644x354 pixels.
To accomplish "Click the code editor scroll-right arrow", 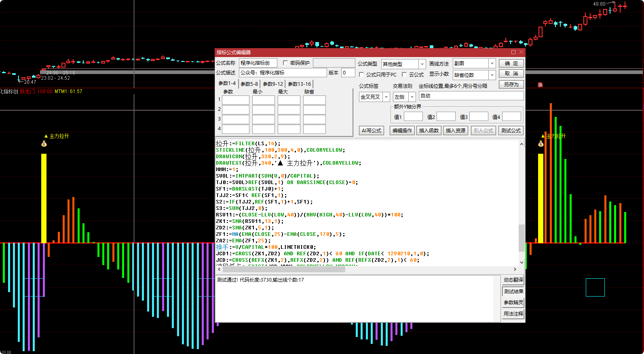I will click(515, 269).
